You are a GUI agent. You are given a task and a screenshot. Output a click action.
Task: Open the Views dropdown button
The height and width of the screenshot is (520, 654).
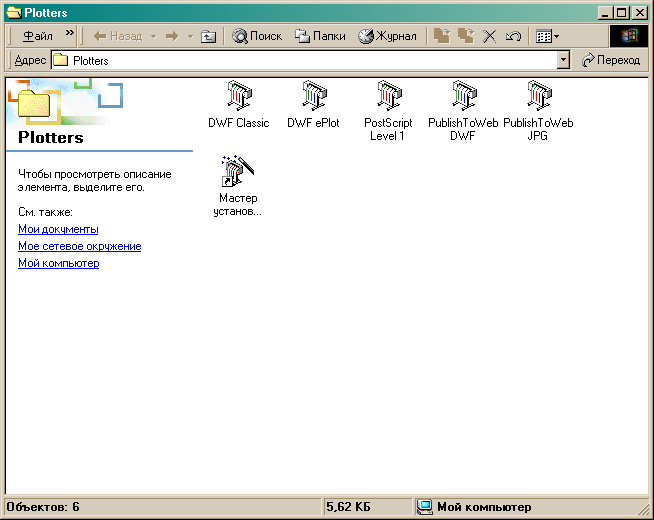(x=547, y=36)
